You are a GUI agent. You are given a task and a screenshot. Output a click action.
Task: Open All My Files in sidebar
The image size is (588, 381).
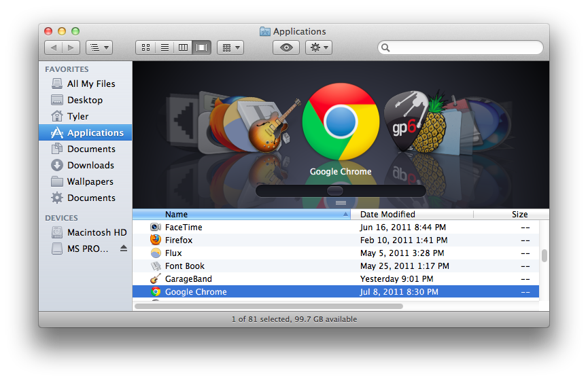point(86,84)
